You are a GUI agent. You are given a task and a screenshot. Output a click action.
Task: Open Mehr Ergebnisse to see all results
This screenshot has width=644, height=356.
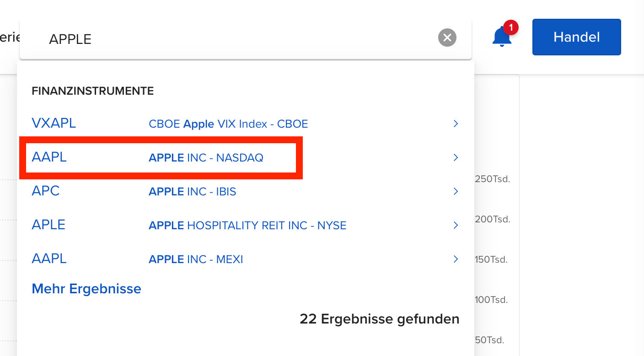tap(86, 288)
